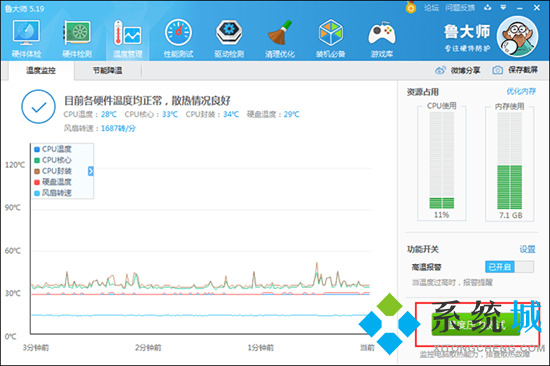This screenshot has width=550, height=366.
Task: Close the 鲁大师 window
Action: tap(537, 7)
